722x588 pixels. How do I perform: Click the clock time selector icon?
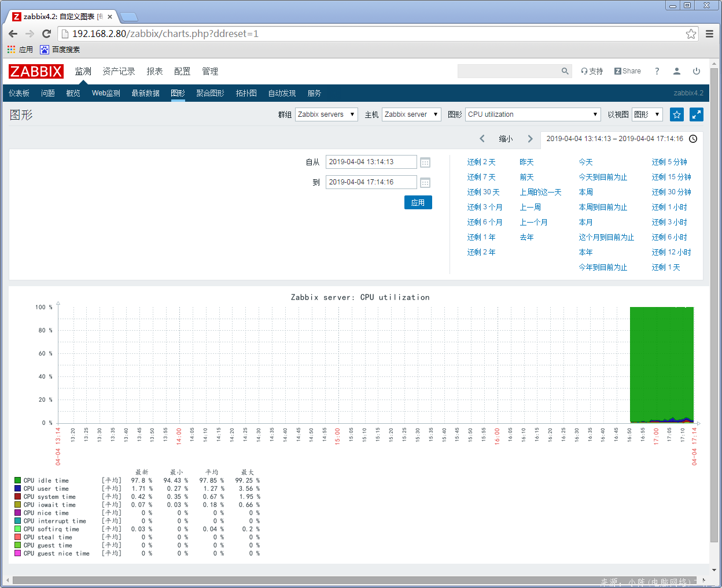[693, 139]
